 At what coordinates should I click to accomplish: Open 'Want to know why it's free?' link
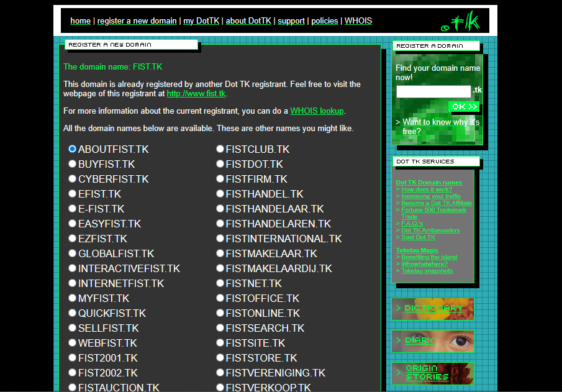pyautogui.click(x=440, y=127)
